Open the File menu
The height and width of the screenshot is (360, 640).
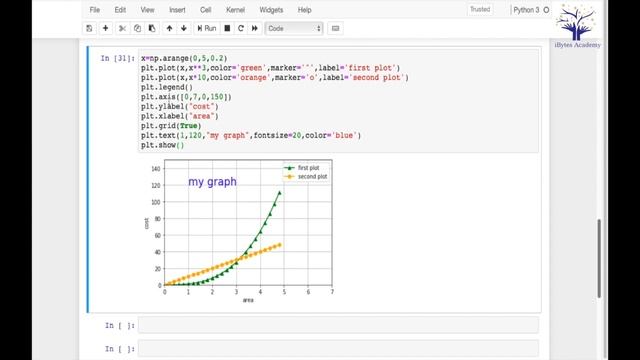pyautogui.click(x=95, y=10)
